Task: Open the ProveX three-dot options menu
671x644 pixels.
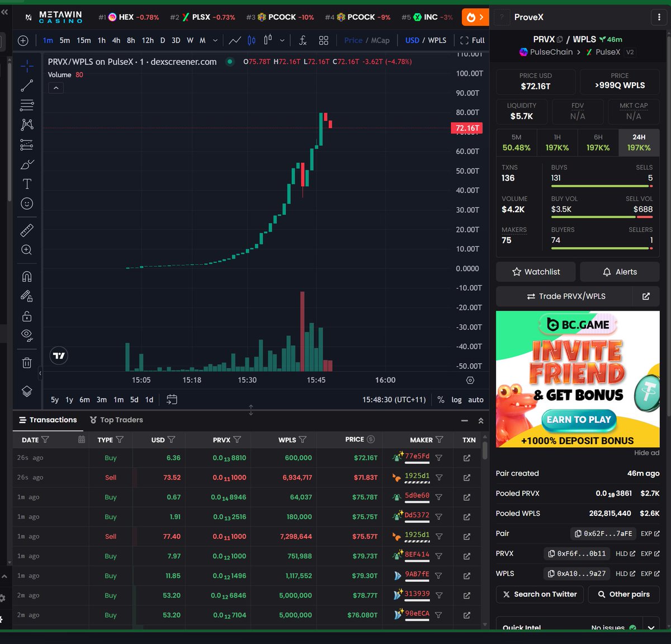Action: click(659, 17)
